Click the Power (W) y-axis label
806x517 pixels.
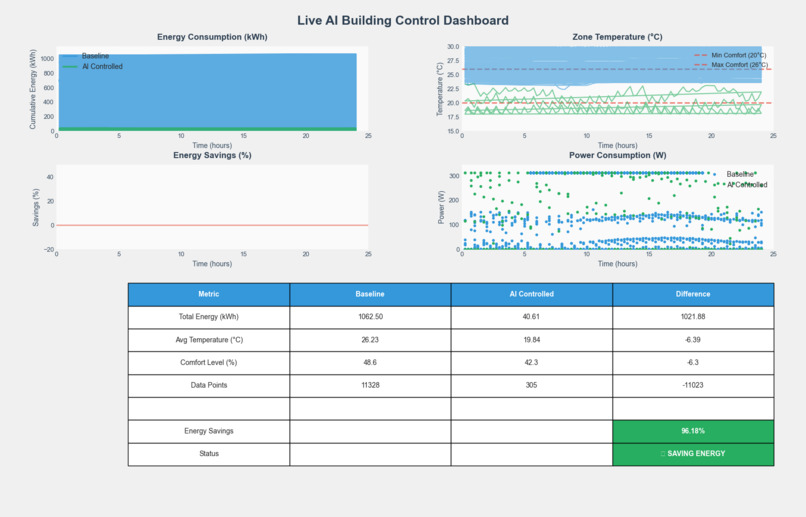coord(441,207)
